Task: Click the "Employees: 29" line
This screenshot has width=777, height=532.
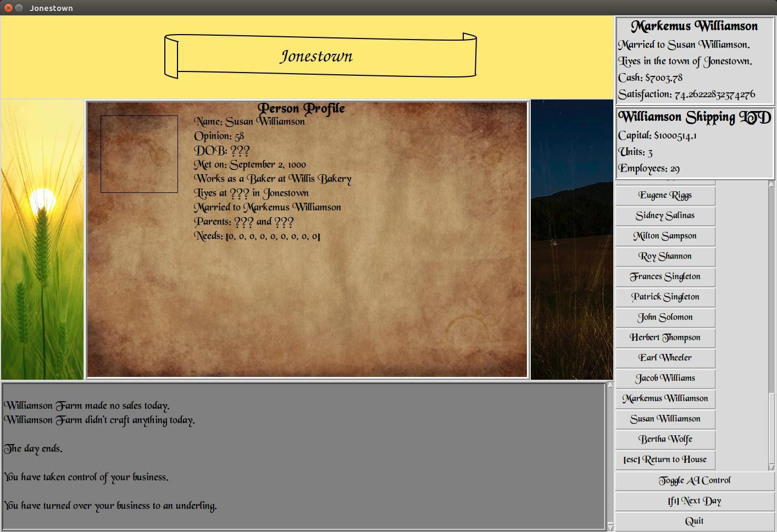Action: pyautogui.click(x=649, y=168)
